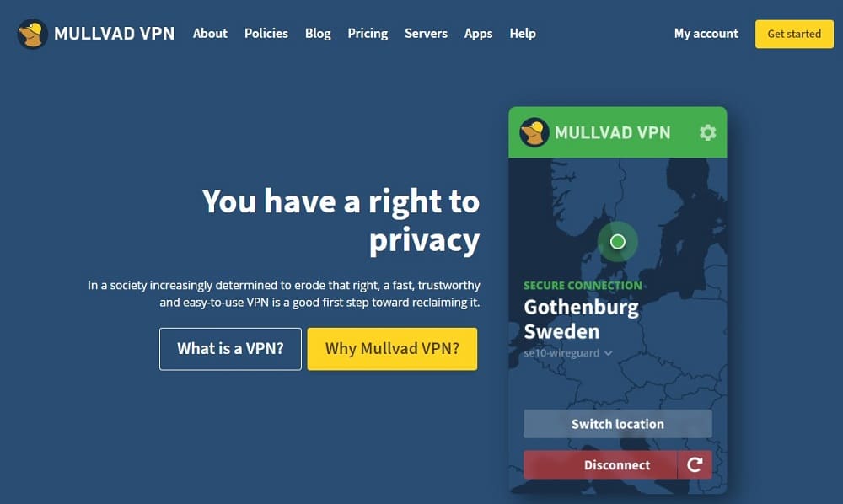Open the About menu item

(x=210, y=34)
